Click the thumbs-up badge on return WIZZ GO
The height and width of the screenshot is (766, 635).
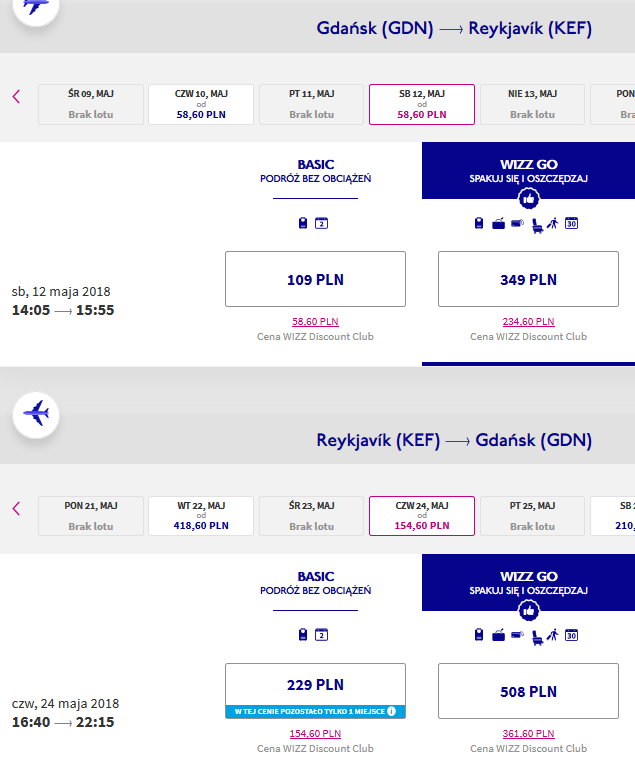pos(529,611)
